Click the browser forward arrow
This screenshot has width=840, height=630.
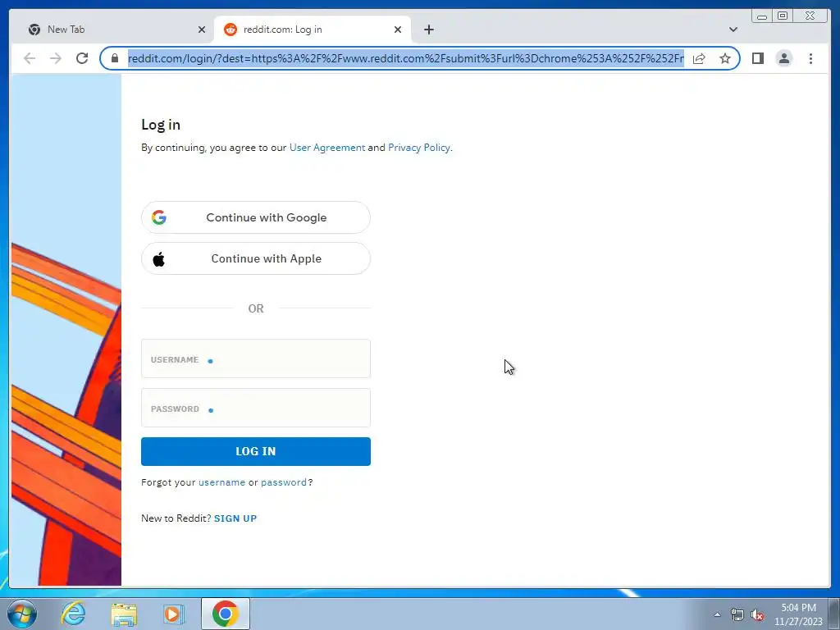[56, 58]
